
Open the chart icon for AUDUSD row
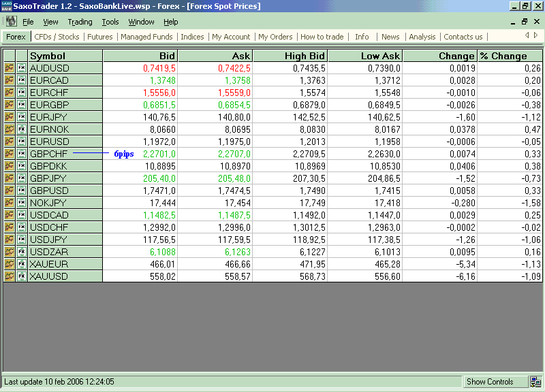[10, 68]
